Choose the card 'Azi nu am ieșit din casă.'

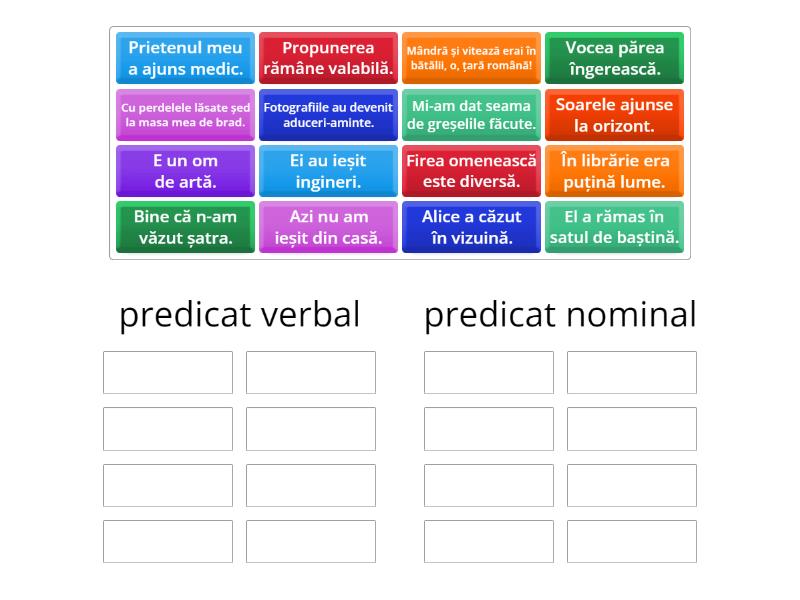click(328, 226)
